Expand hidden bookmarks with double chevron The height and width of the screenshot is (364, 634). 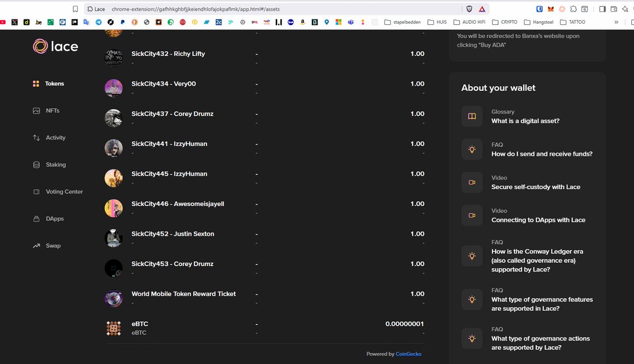click(x=617, y=22)
